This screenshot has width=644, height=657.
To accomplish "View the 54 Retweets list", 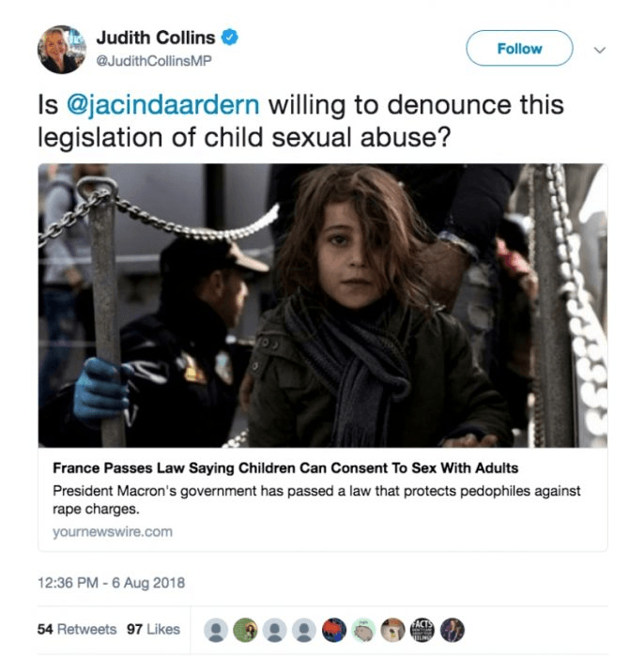I will point(77,630).
